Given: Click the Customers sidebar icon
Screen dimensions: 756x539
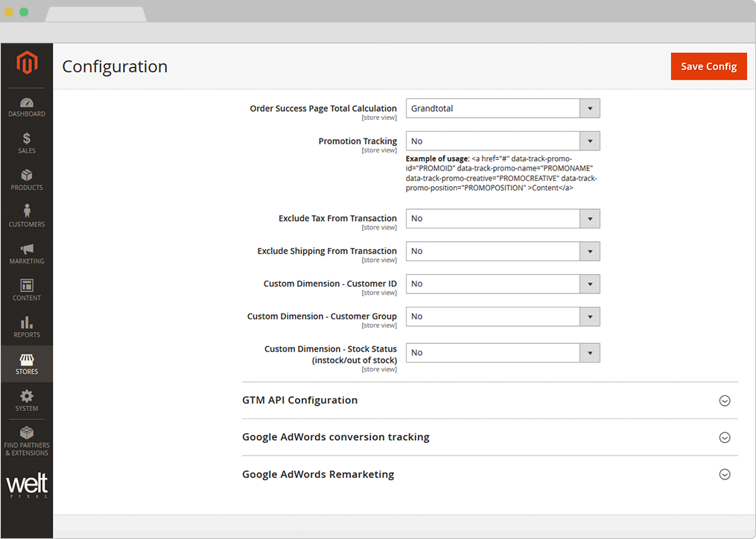Looking at the screenshot, I should (x=27, y=215).
